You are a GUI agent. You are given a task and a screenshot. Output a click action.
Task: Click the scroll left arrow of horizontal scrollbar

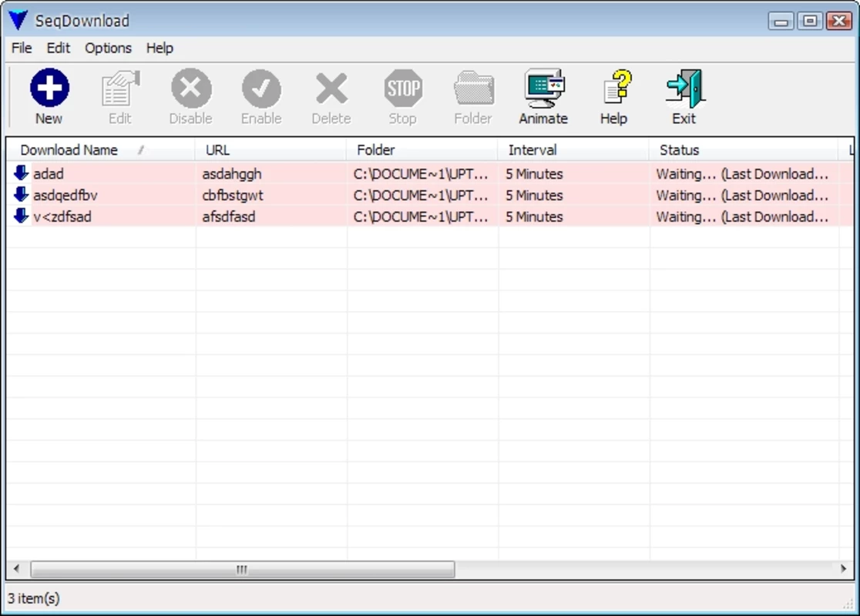tap(16, 569)
